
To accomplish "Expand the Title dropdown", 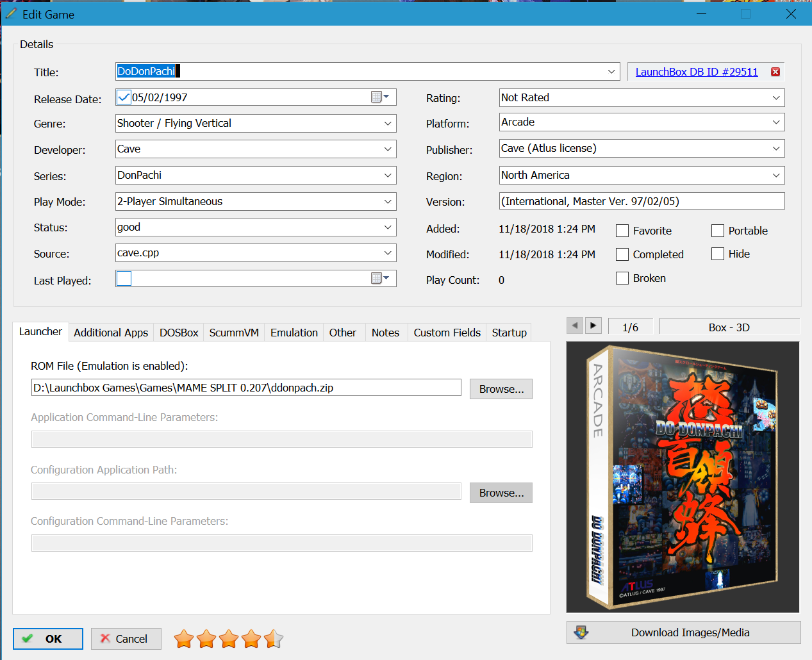I will [x=611, y=71].
